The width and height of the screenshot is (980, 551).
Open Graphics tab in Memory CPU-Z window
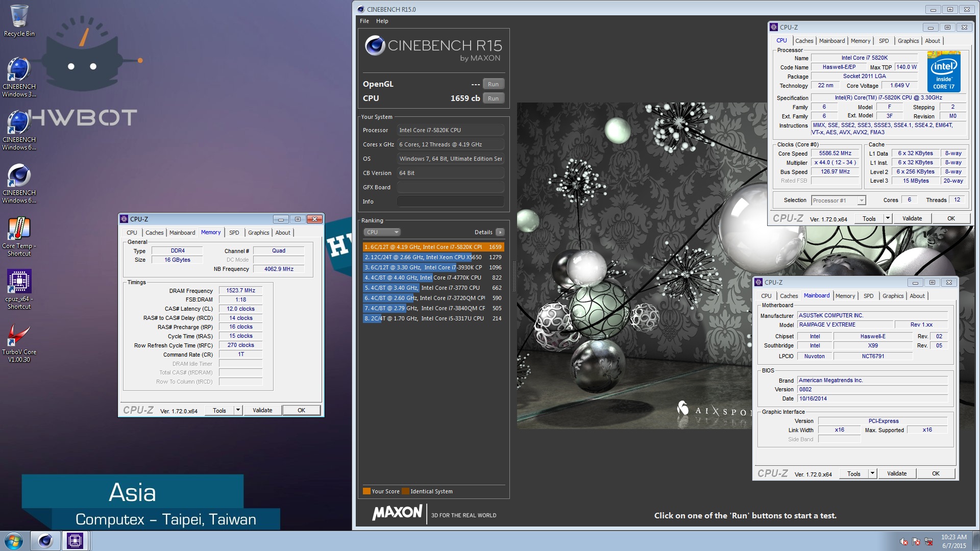click(x=258, y=233)
